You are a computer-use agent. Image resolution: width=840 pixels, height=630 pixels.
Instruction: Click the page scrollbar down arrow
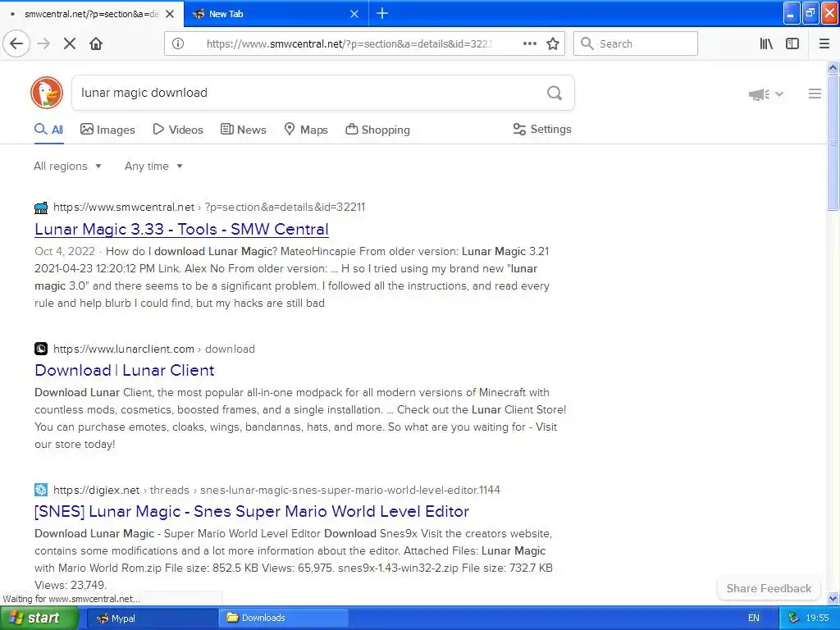pyautogui.click(x=833, y=598)
